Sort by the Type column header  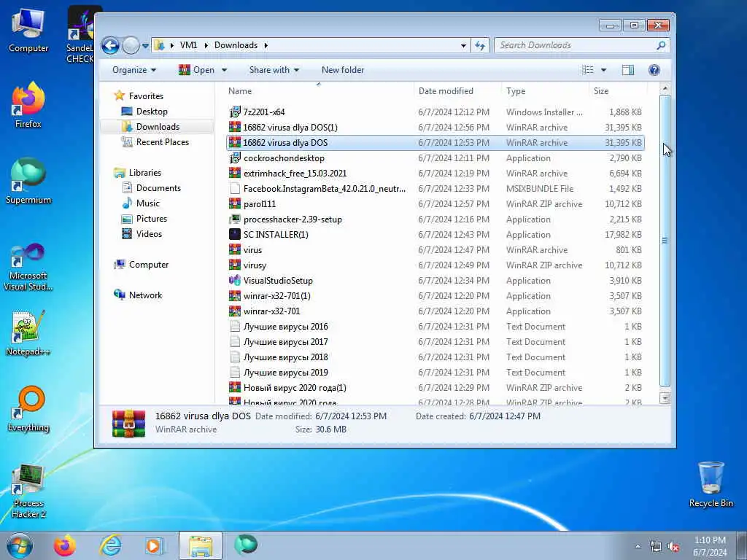516,91
